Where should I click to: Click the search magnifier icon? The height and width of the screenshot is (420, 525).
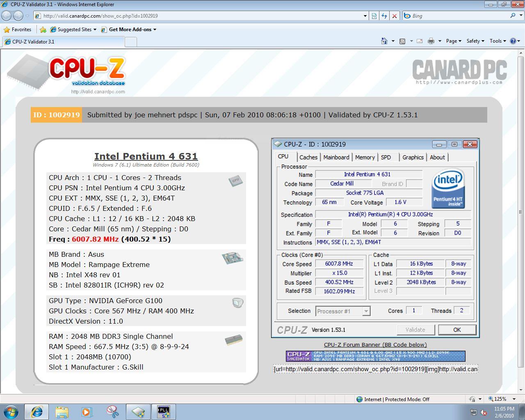tap(513, 16)
